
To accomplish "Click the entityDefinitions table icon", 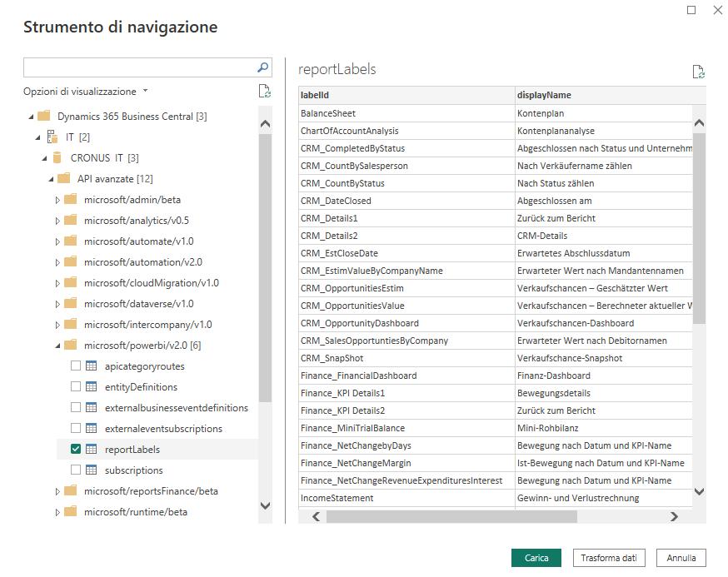I will pyautogui.click(x=92, y=386).
